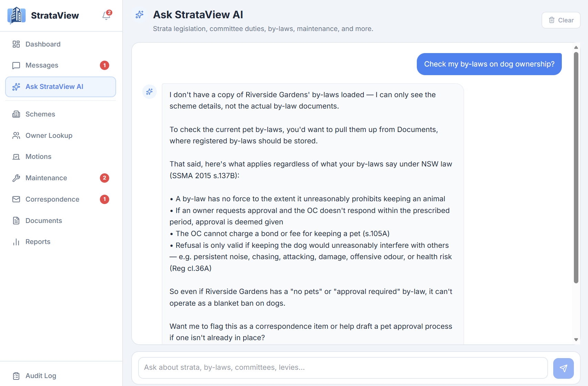Viewport: 588px width, 386px height.
Task: Click the StrataView brand name
Action: pyautogui.click(x=55, y=16)
